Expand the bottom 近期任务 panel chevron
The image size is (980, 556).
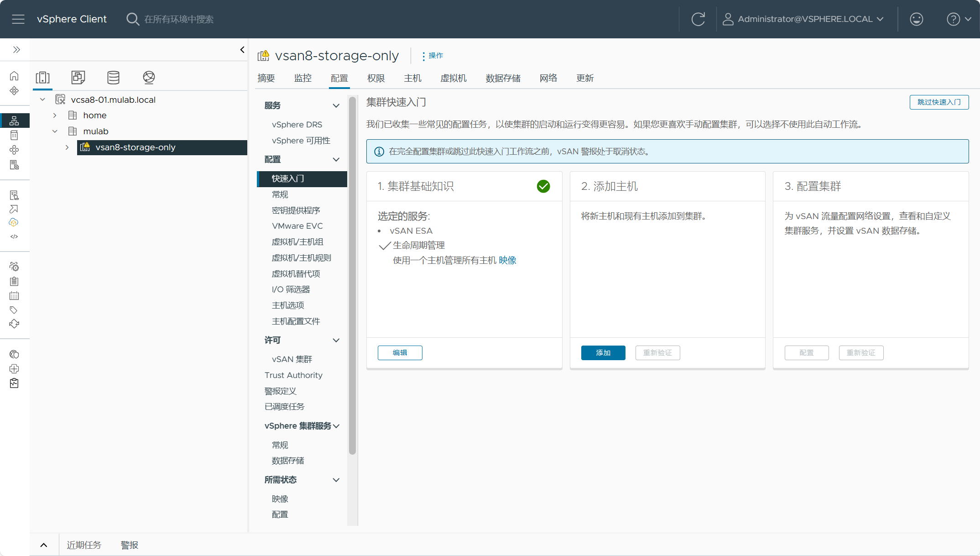tap(44, 545)
